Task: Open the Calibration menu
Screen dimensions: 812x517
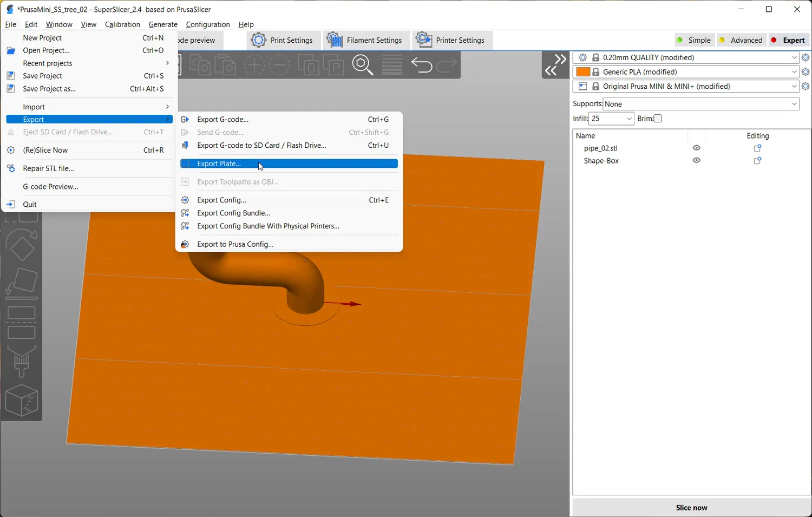Action: tap(122, 24)
